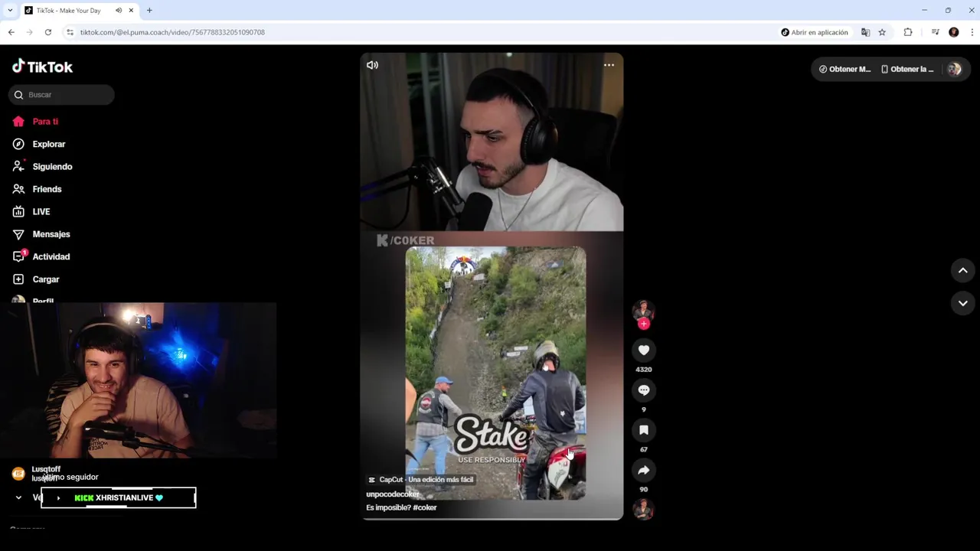The width and height of the screenshot is (980, 551).
Task: Open the comments bubble icon
Action: [644, 390]
